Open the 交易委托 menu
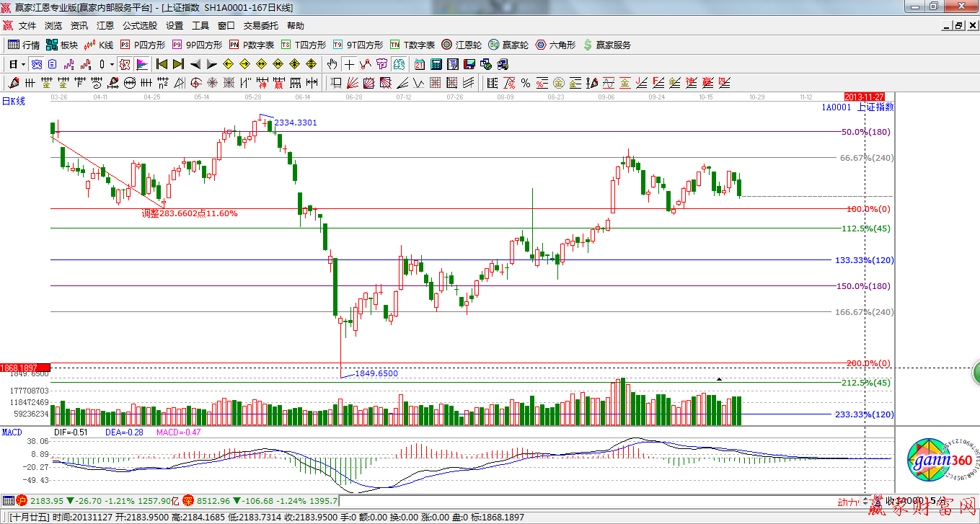Screen dimensions: 980x524 pyautogui.click(x=260, y=26)
